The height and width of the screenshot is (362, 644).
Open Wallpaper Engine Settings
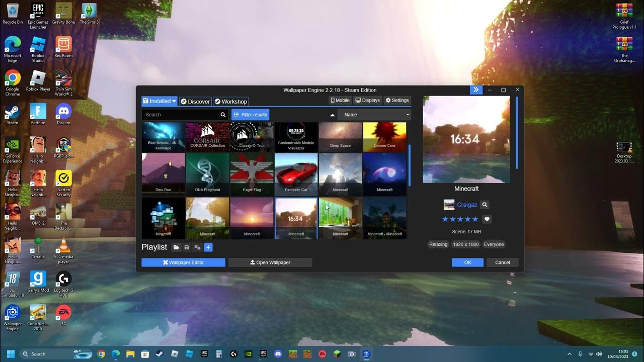pyautogui.click(x=397, y=101)
